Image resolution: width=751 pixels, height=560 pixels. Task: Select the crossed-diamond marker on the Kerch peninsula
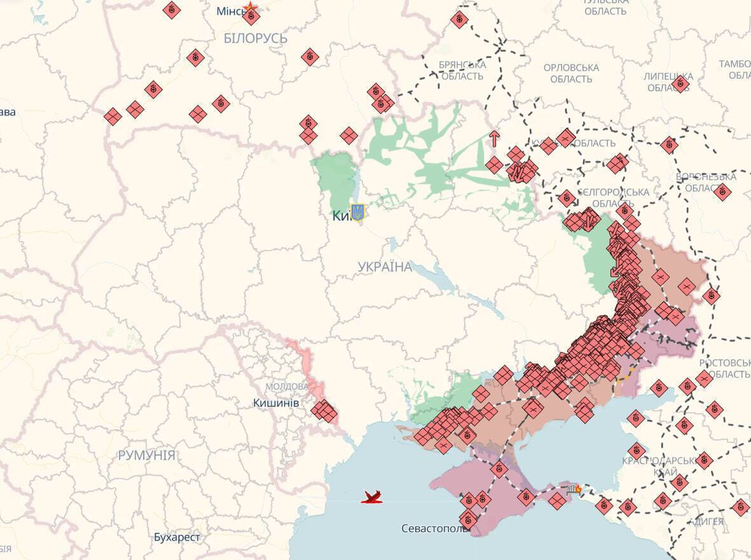point(558,501)
